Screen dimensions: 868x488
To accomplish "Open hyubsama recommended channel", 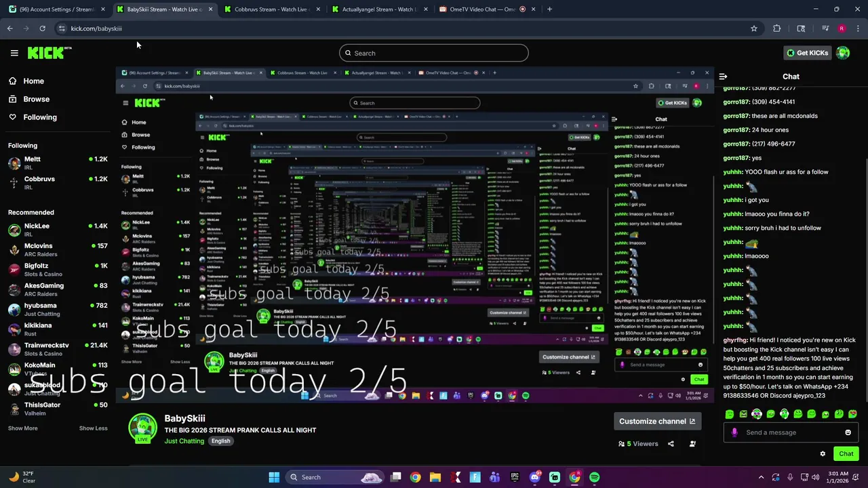I will [x=58, y=309].
